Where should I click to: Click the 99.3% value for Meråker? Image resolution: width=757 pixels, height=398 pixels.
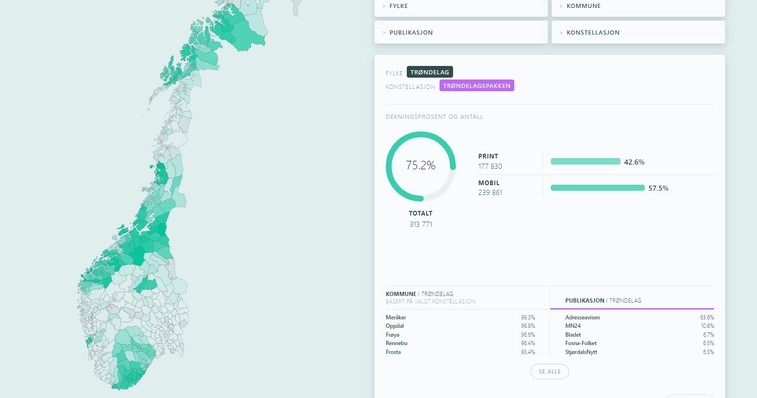(528, 317)
